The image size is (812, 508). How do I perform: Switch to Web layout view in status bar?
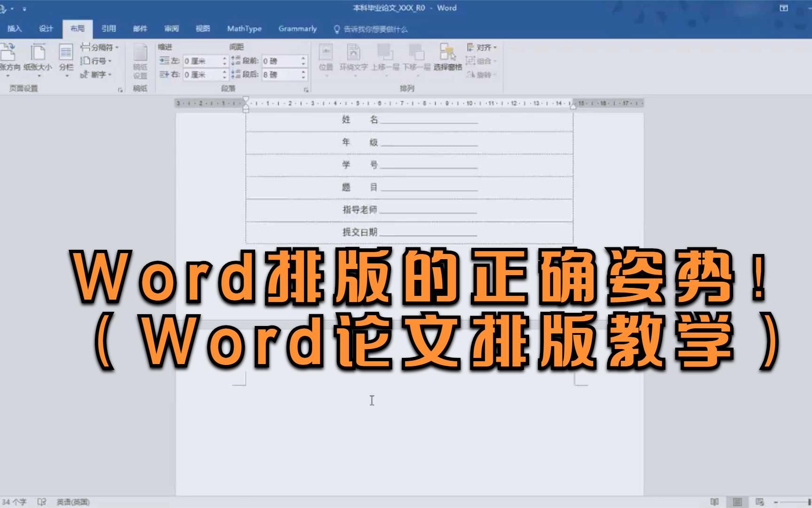[x=759, y=502]
